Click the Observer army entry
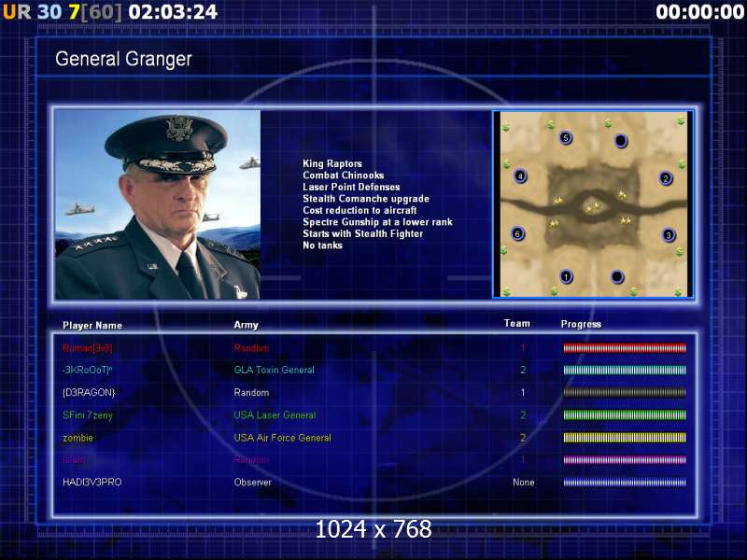The image size is (747, 560). [252, 482]
